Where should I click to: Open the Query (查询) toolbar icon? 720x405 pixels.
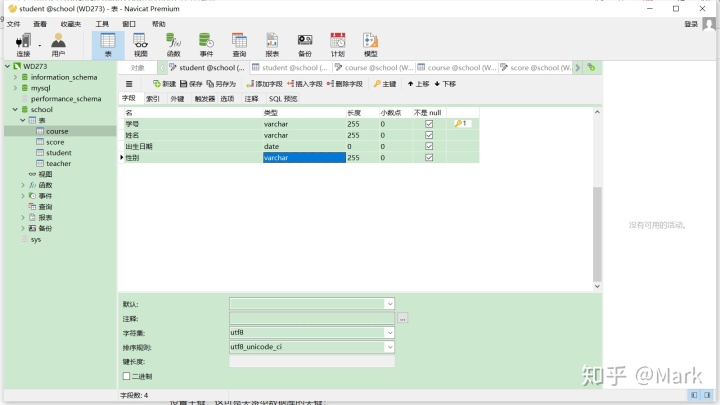coord(239,45)
